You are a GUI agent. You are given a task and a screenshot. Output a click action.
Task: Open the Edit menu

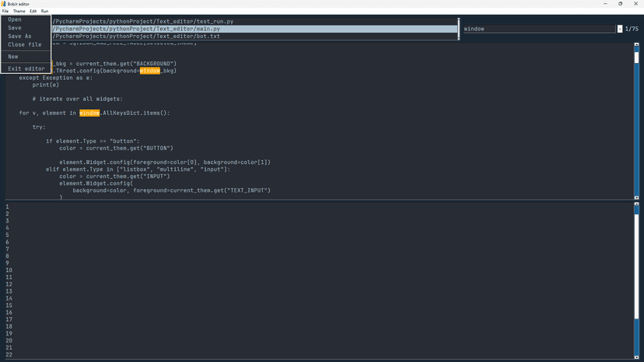pos(33,11)
